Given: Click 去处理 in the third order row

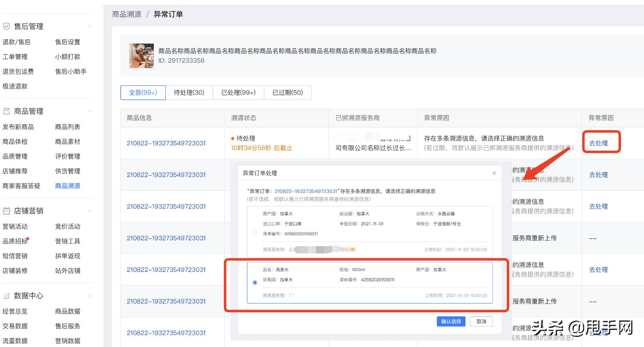Looking at the screenshot, I should click(598, 206).
